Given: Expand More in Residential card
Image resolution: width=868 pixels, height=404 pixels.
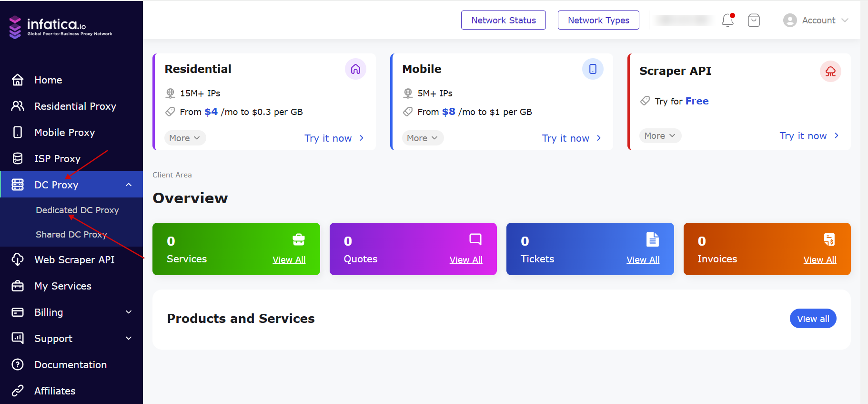Looking at the screenshot, I should pyautogui.click(x=185, y=138).
